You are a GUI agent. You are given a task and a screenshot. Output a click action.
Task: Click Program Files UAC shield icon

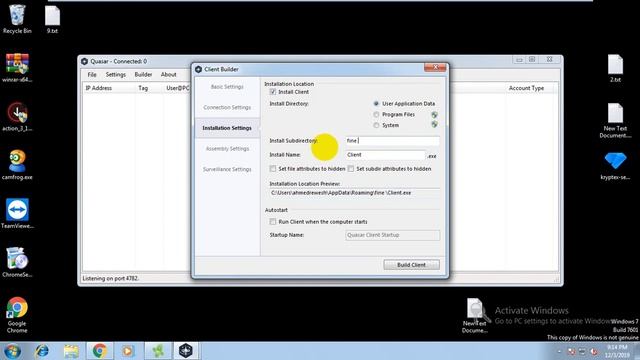435,115
